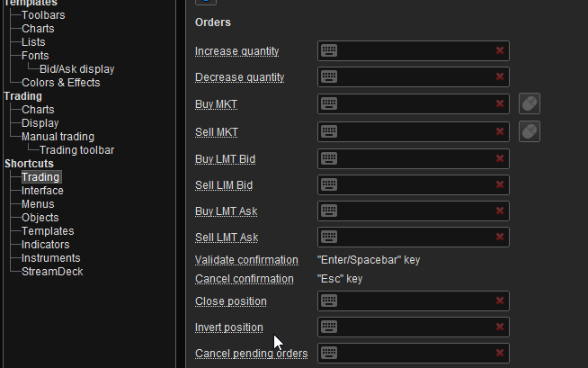Click keyboard icon for Close position

(329, 301)
